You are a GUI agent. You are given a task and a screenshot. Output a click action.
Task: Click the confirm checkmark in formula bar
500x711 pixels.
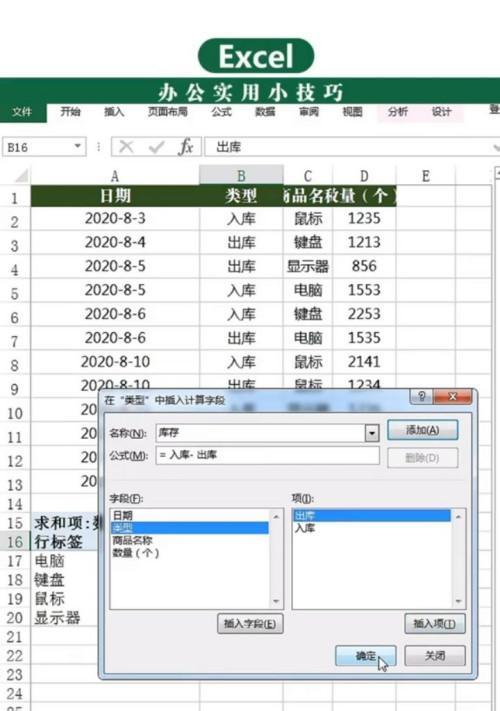[x=156, y=147]
